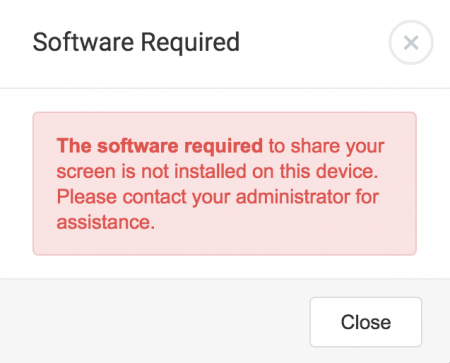Screen dimensions: 450x363
Task: Click the word "administrator" in the alert
Action: coord(293,197)
